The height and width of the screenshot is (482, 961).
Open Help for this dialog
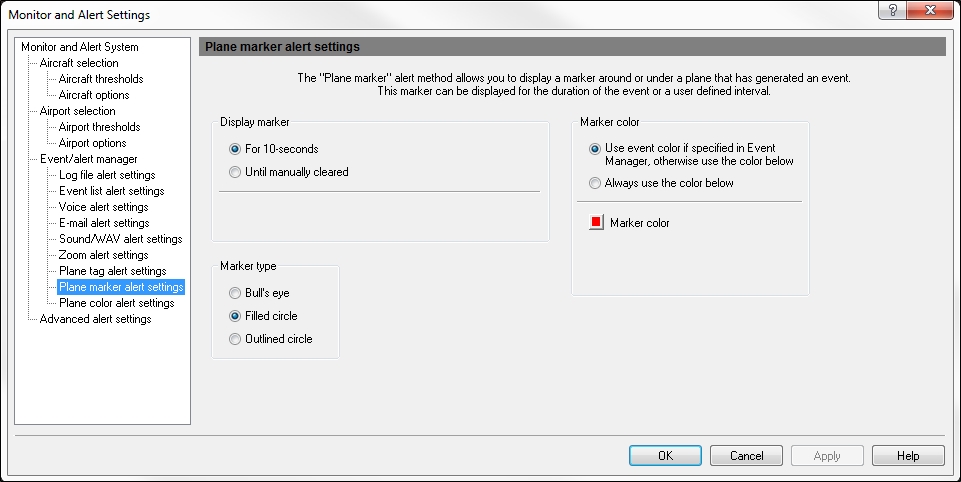pos(908,456)
